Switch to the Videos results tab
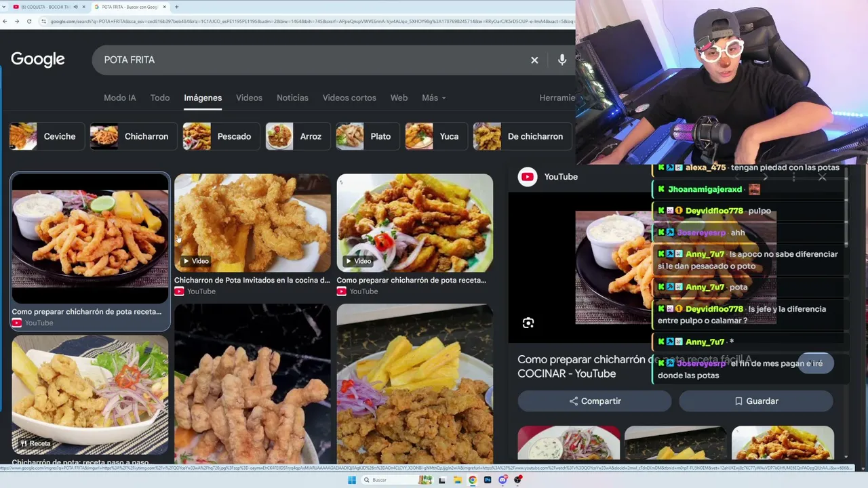 pyautogui.click(x=249, y=98)
